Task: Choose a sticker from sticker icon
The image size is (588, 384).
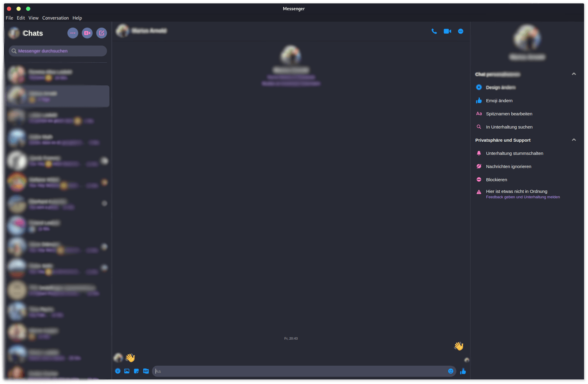Action: click(136, 371)
